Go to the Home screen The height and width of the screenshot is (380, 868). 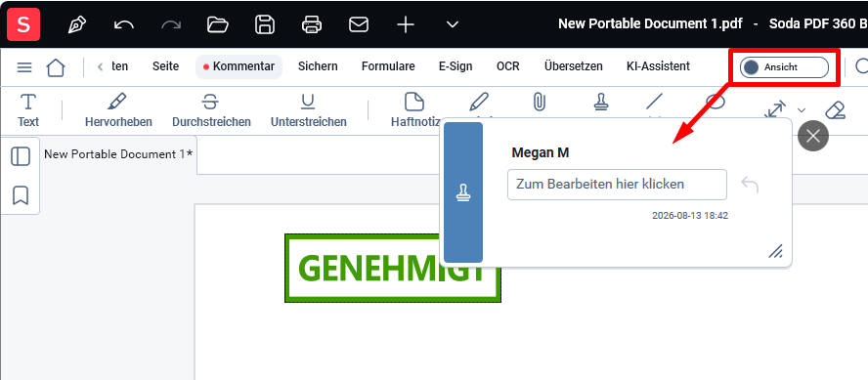pos(56,67)
